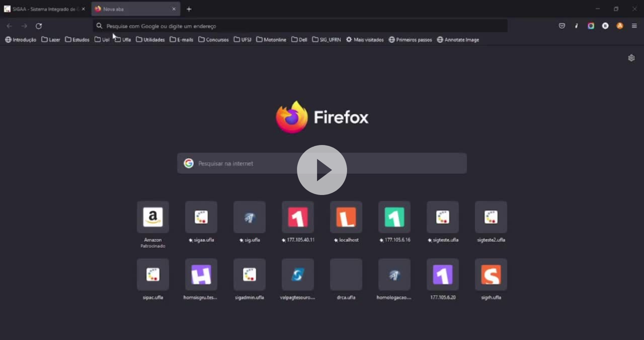
Task: Click the orange extension icon in the toolbar
Action: [x=620, y=26]
